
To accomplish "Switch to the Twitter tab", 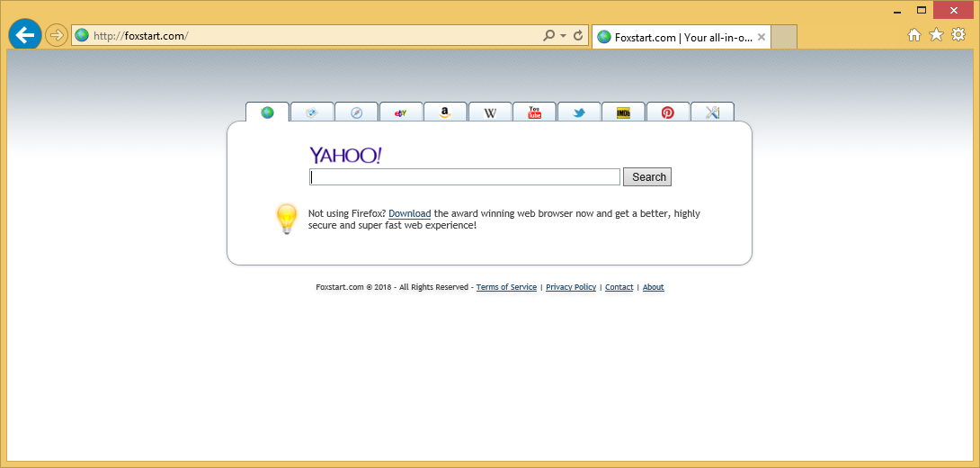I will pyautogui.click(x=579, y=112).
